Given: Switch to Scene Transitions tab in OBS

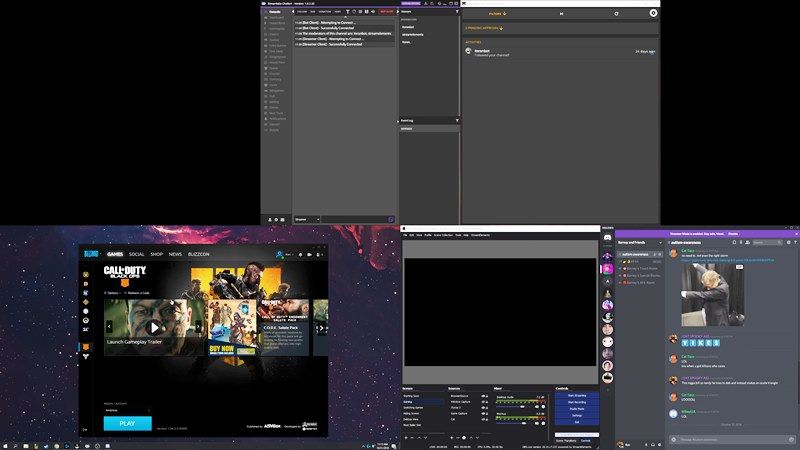Looking at the screenshot, I should tap(566, 441).
